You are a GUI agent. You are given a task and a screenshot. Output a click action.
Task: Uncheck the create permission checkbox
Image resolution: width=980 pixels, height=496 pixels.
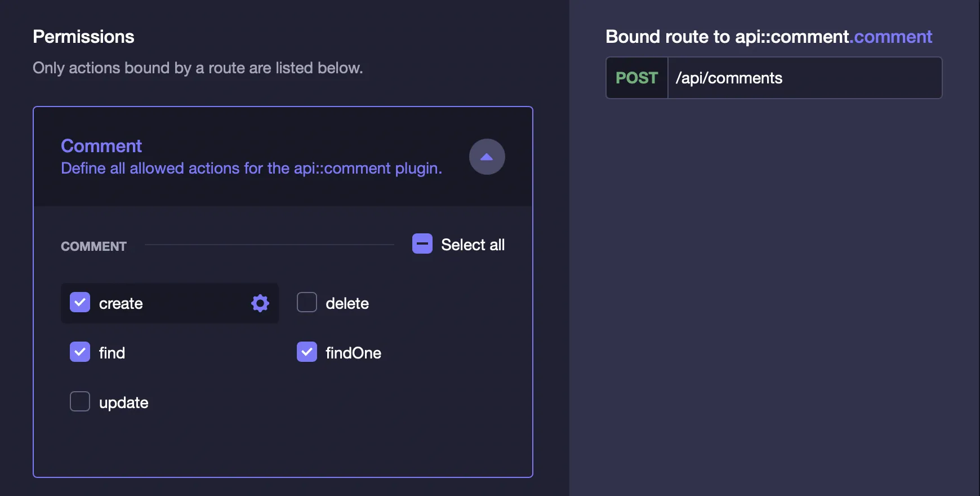[x=80, y=303]
